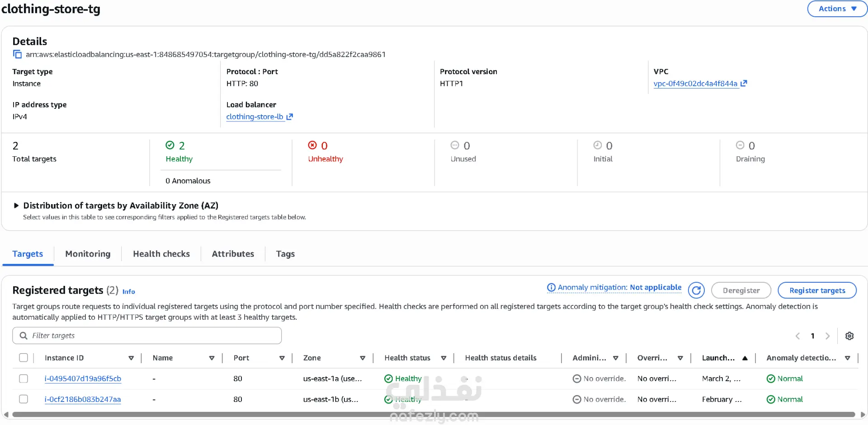Open the Actions dropdown
This screenshot has height=425, width=868.
[837, 9]
